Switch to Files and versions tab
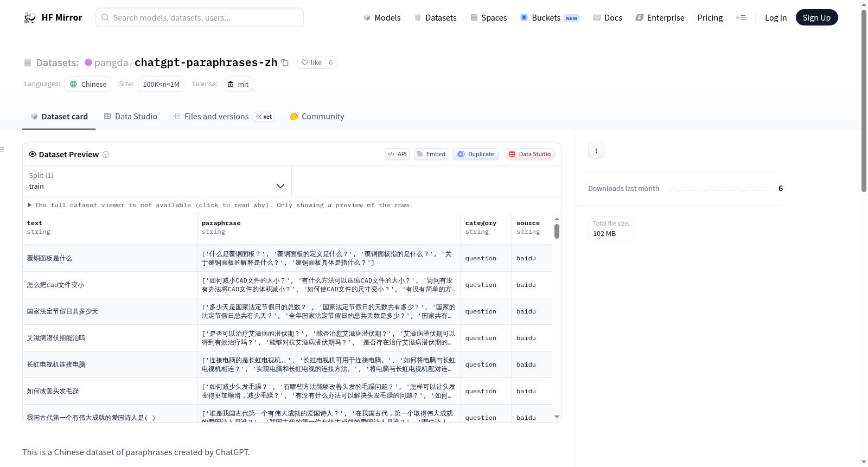 [x=224, y=117]
